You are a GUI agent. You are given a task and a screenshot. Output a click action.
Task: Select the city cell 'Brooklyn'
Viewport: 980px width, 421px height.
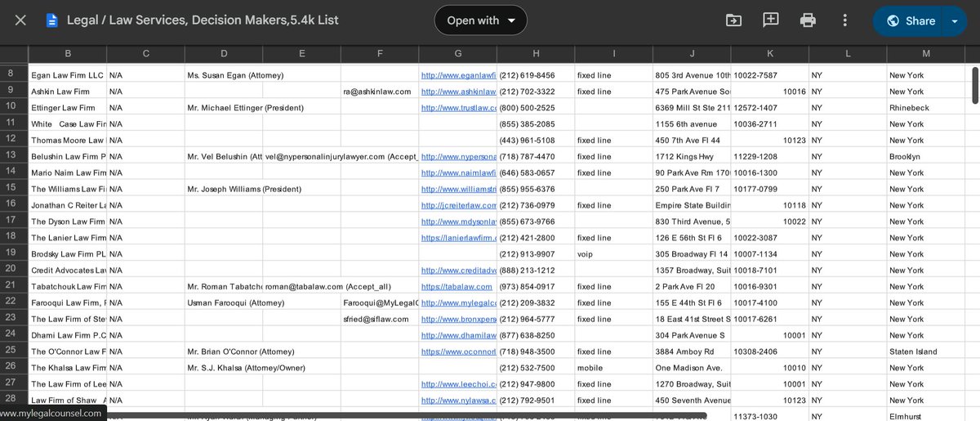pos(926,157)
